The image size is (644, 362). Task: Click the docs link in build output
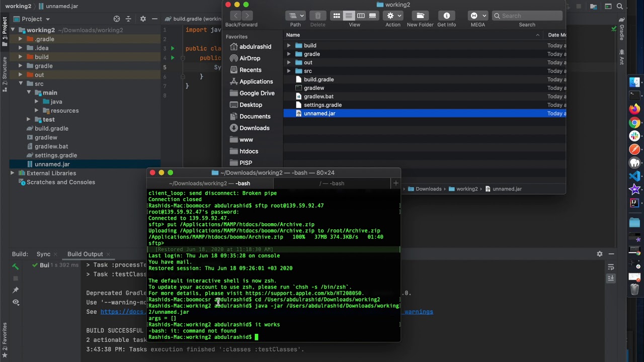(x=122, y=312)
